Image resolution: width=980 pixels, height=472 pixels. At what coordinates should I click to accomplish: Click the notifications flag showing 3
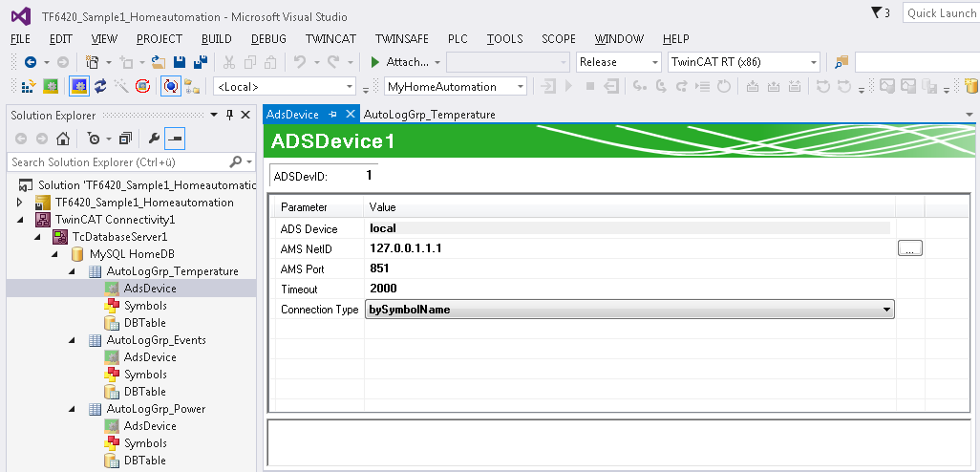(x=880, y=12)
